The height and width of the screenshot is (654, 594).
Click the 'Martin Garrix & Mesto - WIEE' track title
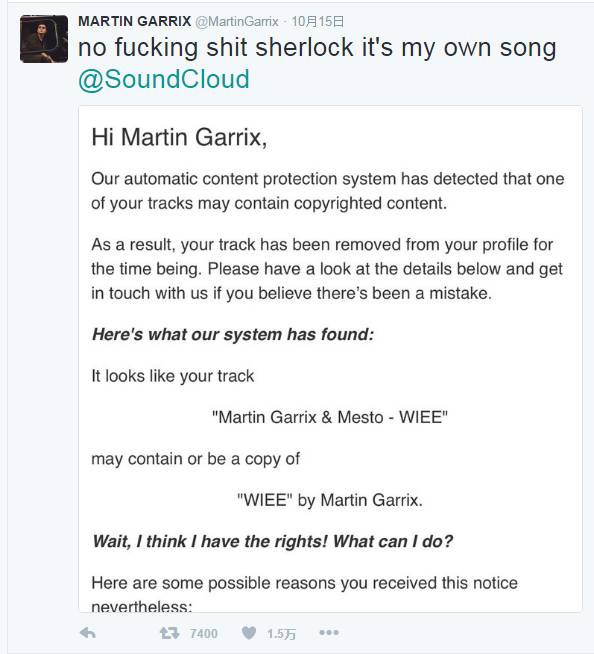coord(330,417)
